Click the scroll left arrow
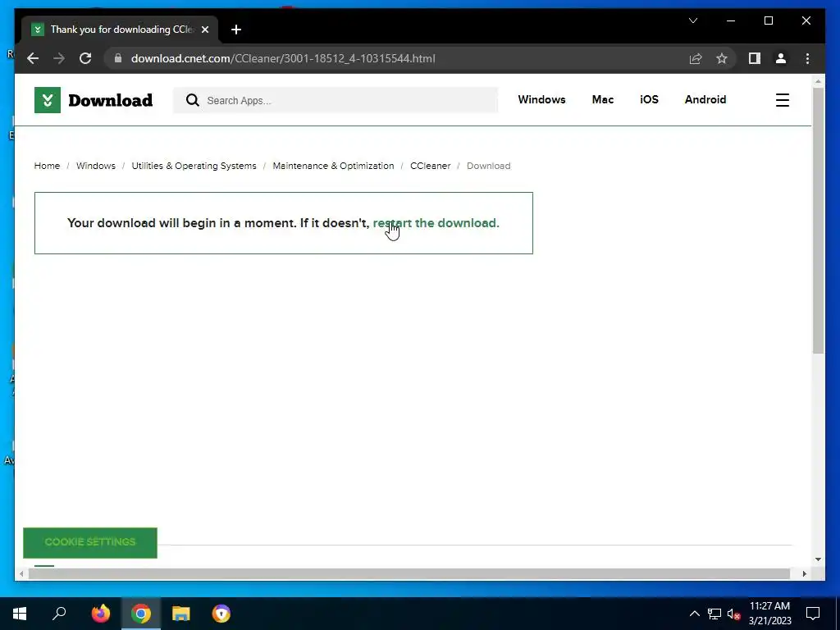Image resolution: width=840 pixels, height=630 pixels. coord(21,573)
